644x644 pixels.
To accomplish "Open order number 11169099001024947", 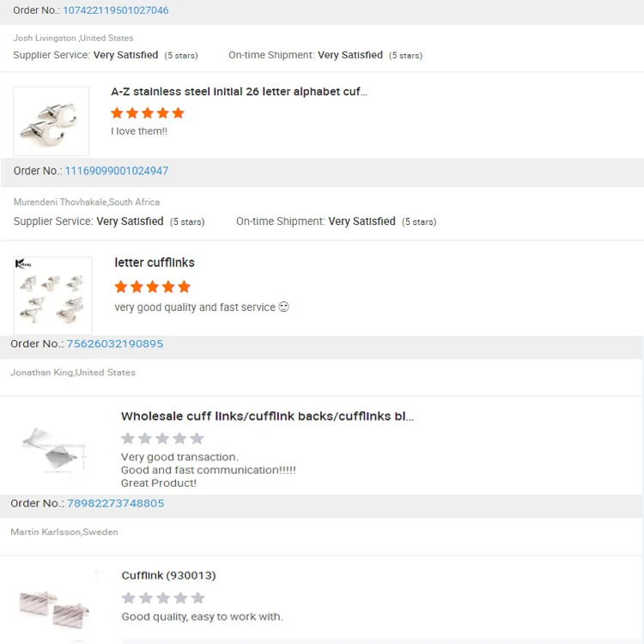I will click(x=116, y=171).
